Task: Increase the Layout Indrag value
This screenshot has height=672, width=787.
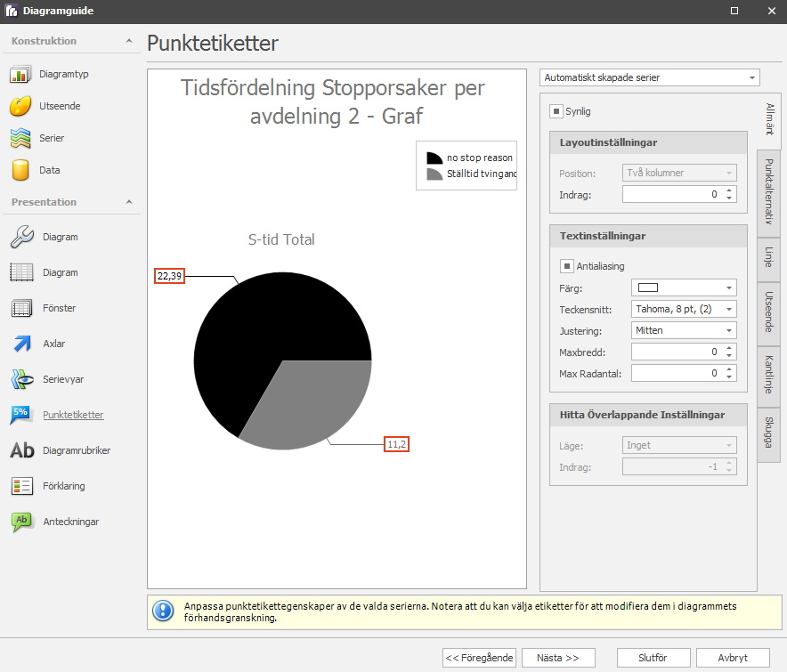Action: tap(729, 190)
